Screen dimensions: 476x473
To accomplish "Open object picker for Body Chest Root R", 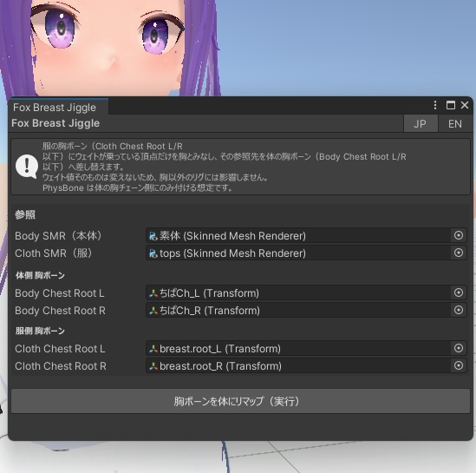I will (459, 310).
